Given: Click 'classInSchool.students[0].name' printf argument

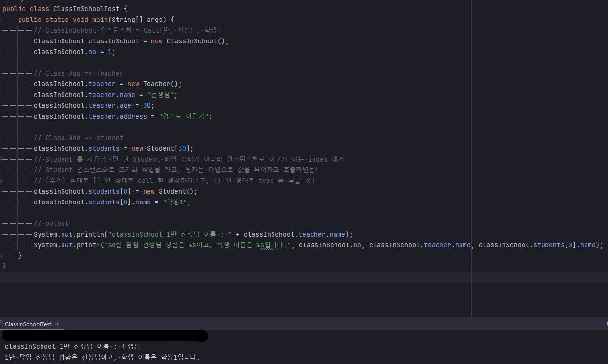Looking at the screenshot, I should point(537,245).
